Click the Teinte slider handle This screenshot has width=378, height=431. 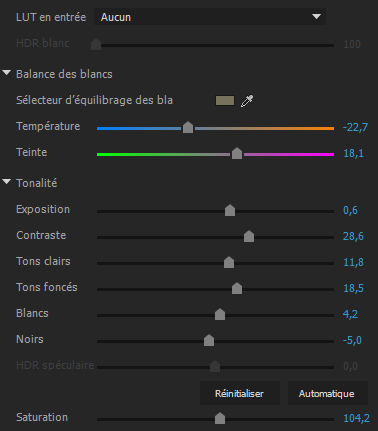click(237, 153)
